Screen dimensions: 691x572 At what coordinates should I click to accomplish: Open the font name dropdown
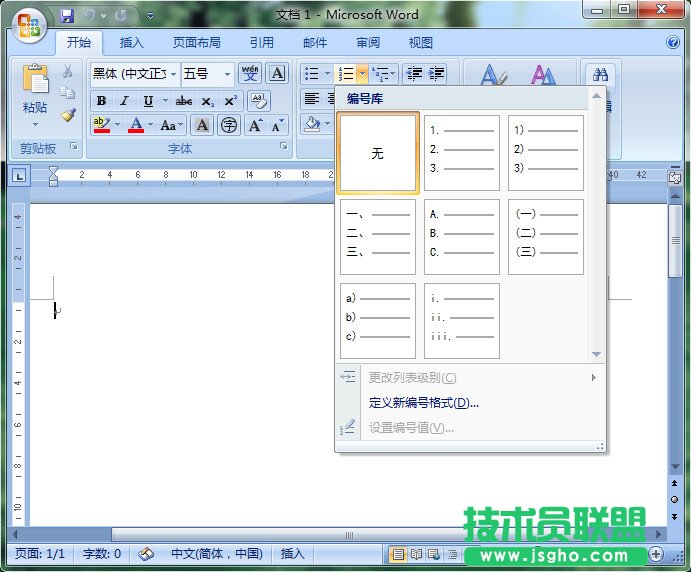174,74
